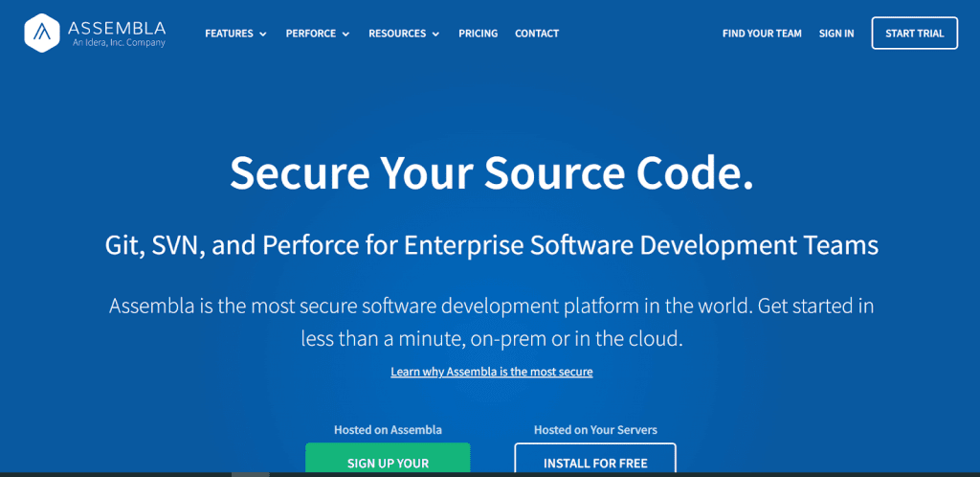Expand the Perforce navigation menu
Image resolution: width=980 pixels, height=477 pixels.
tap(318, 34)
